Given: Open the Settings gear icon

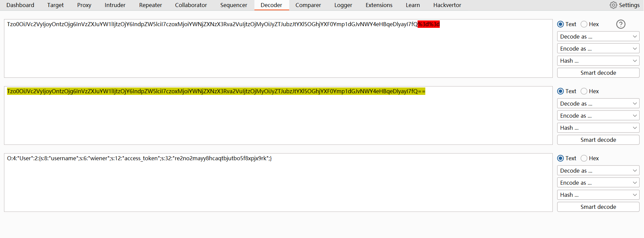Looking at the screenshot, I should [x=613, y=5].
